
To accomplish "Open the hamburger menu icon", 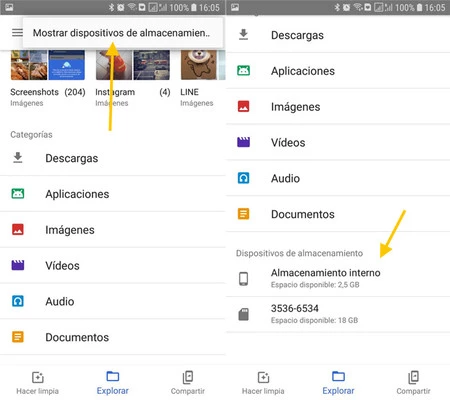I will (17, 33).
